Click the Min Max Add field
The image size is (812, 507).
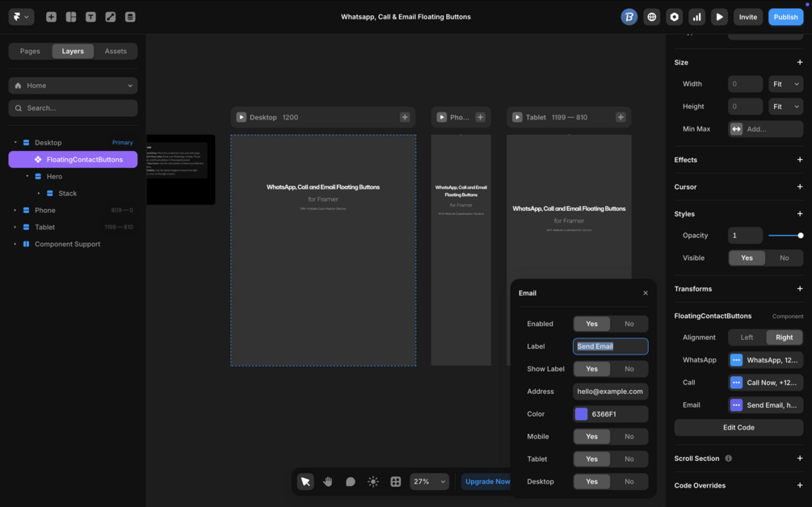(766, 129)
